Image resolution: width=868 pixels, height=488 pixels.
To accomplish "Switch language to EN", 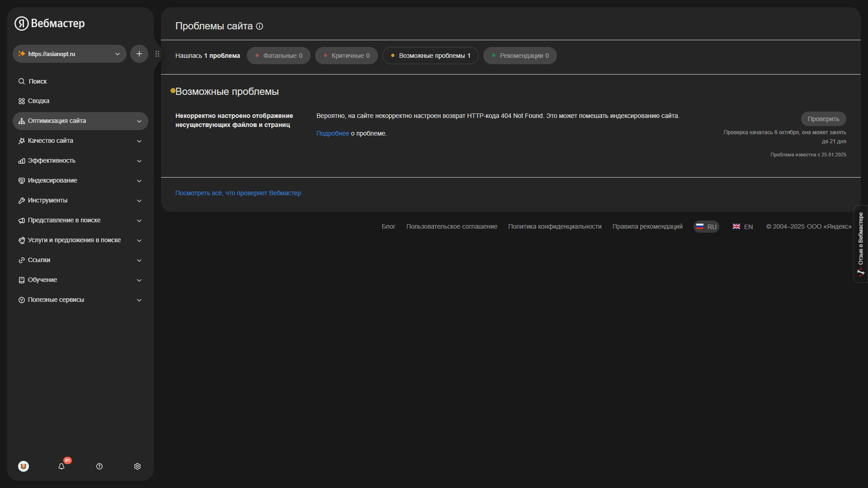I will coord(743,227).
